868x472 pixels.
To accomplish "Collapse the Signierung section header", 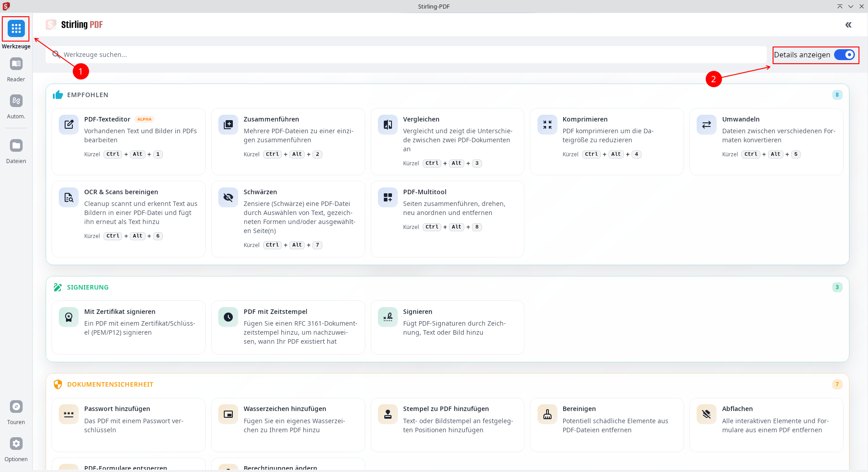I will tap(88, 287).
